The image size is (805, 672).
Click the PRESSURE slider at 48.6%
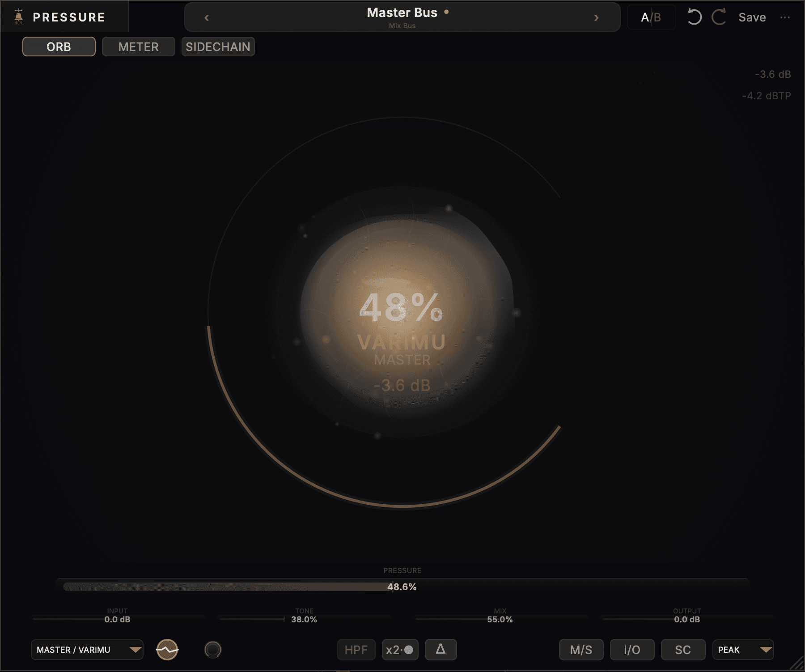(402, 587)
